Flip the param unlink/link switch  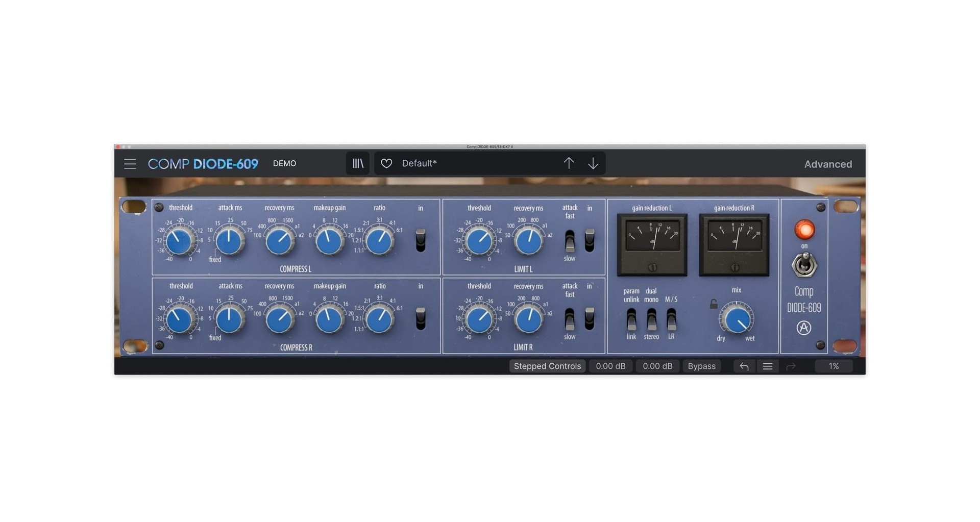[631, 319]
